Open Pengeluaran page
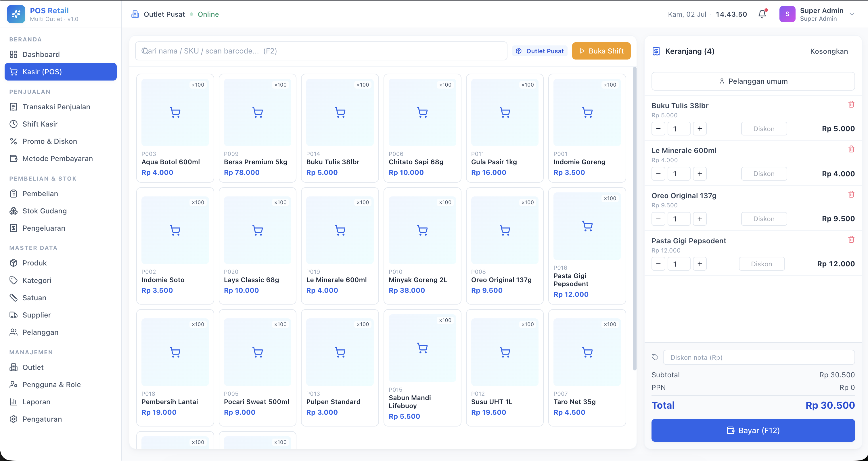This screenshot has height=461, width=868. 61,228
